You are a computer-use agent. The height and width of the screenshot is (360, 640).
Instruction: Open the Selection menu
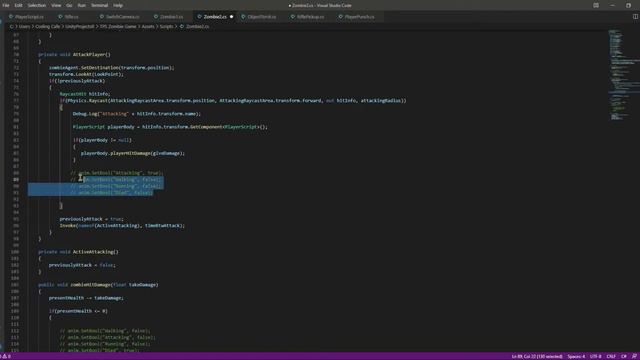37,5
